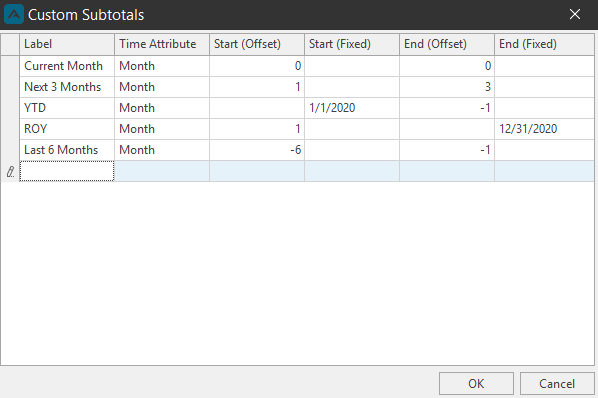Click End (Offset) value -1 for YTD

[x=447, y=108]
